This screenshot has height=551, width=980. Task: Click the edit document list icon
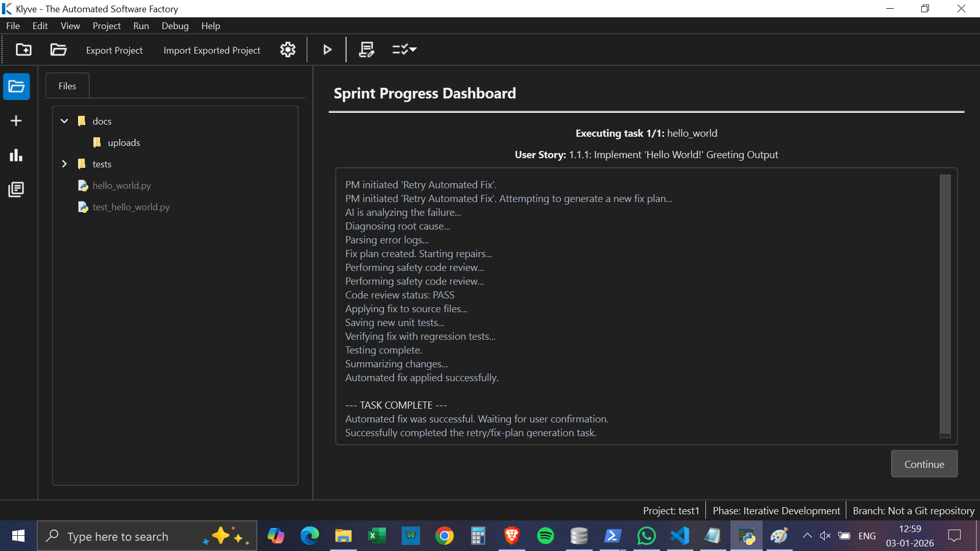click(366, 49)
